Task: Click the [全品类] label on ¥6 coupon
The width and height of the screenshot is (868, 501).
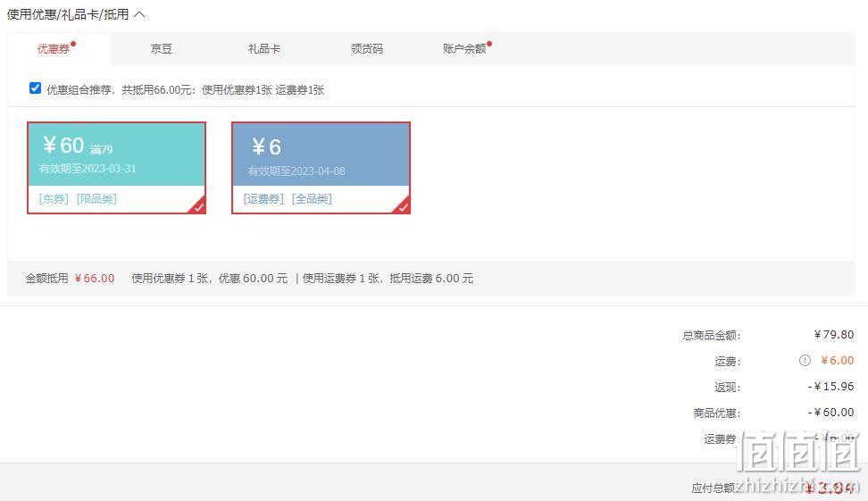Action: point(312,199)
